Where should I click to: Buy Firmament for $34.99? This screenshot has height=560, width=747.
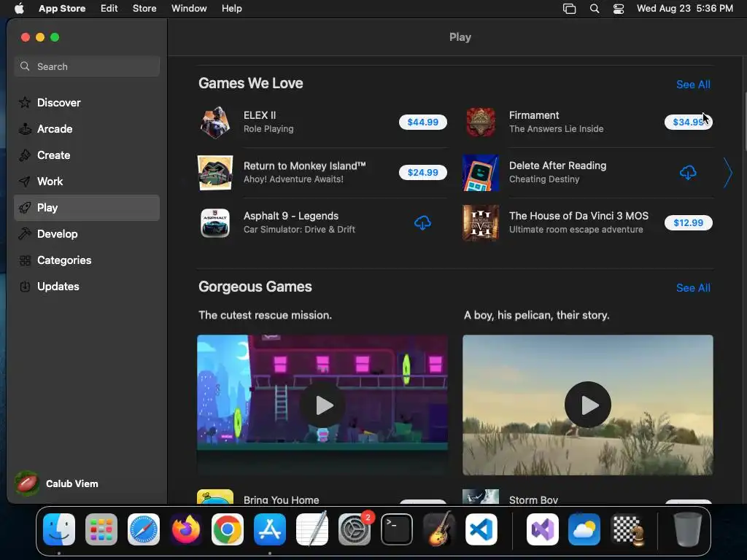pyautogui.click(x=689, y=122)
